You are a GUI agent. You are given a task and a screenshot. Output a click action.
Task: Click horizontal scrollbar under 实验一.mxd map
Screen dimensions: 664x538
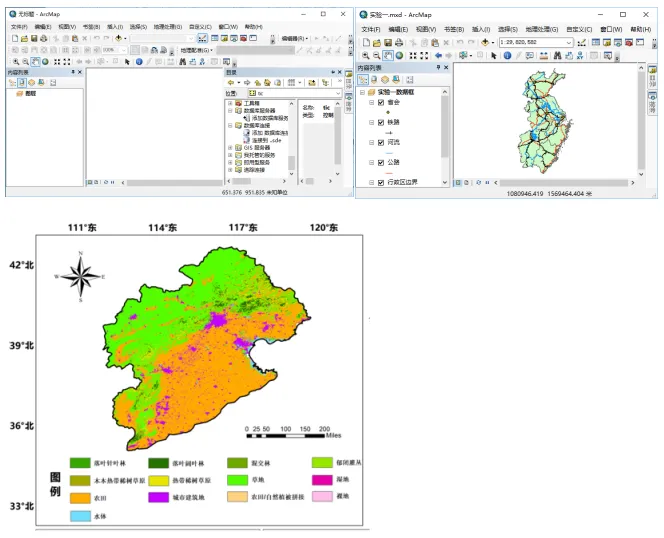click(564, 183)
